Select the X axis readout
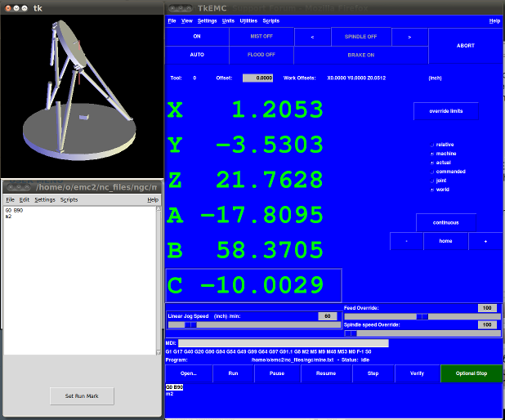505x420 pixels. 253,109
